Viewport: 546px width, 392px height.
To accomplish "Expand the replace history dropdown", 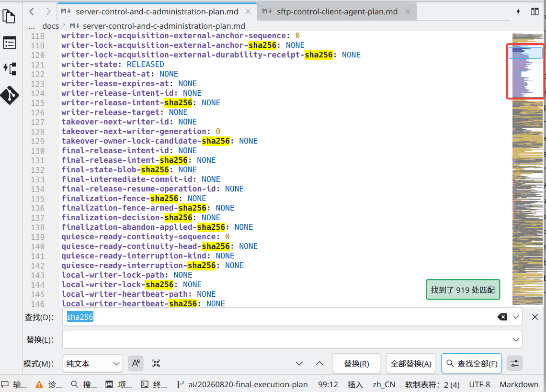I will click(516, 339).
